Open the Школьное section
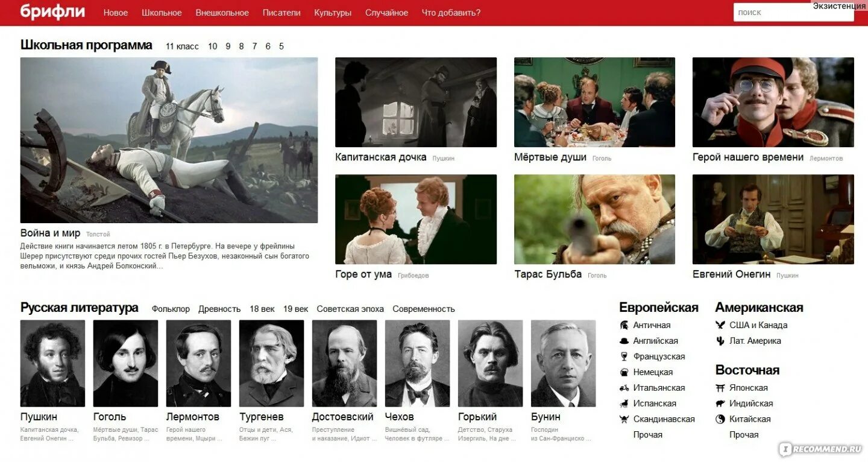Screen dimensions: 868x462 162,13
